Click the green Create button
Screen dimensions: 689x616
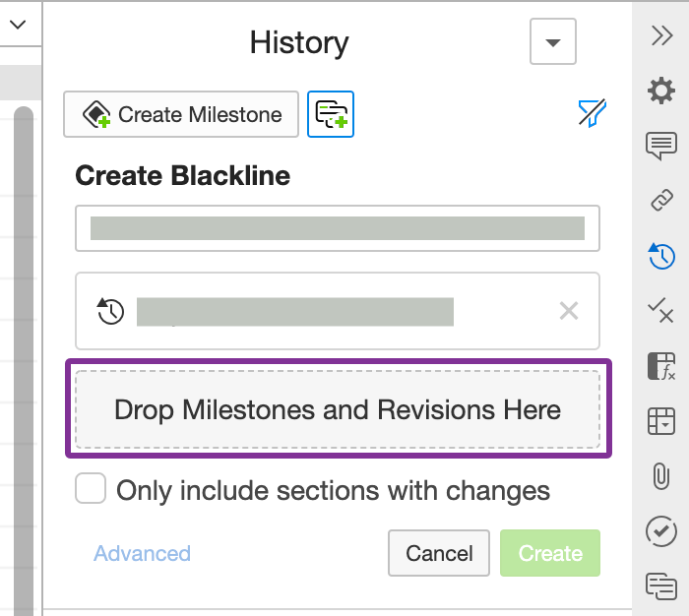coord(550,553)
